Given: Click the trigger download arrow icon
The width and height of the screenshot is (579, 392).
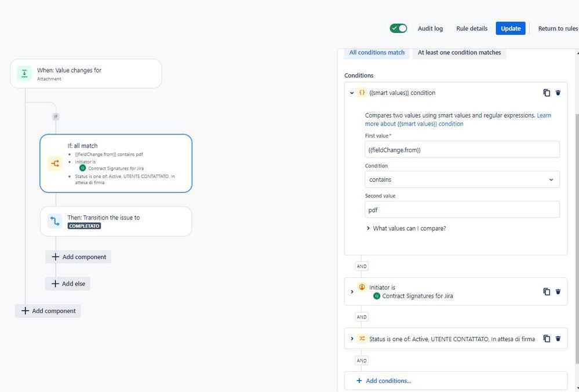Looking at the screenshot, I should click(x=24, y=74).
